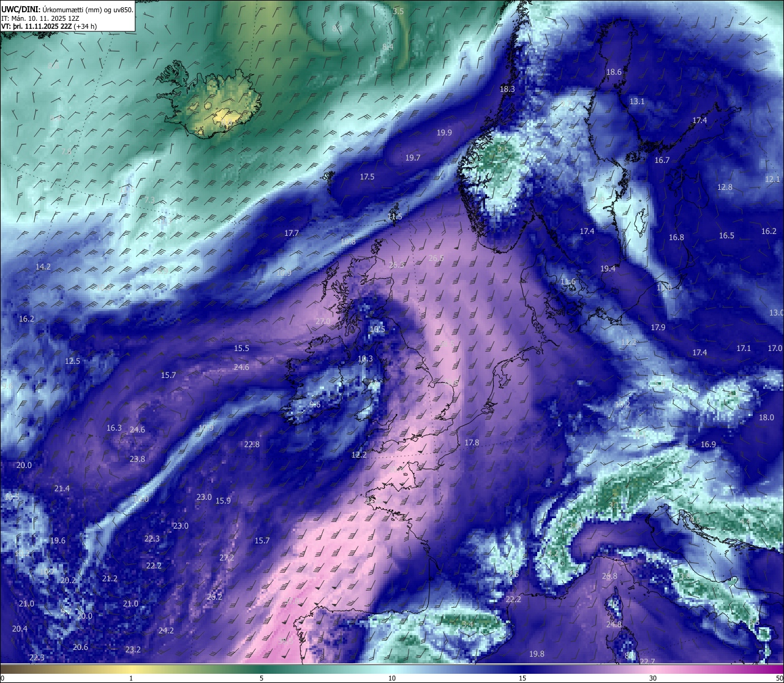Image resolution: width=784 pixels, height=683 pixels.
Task: Click the color scale label '15'
Action: (x=522, y=678)
